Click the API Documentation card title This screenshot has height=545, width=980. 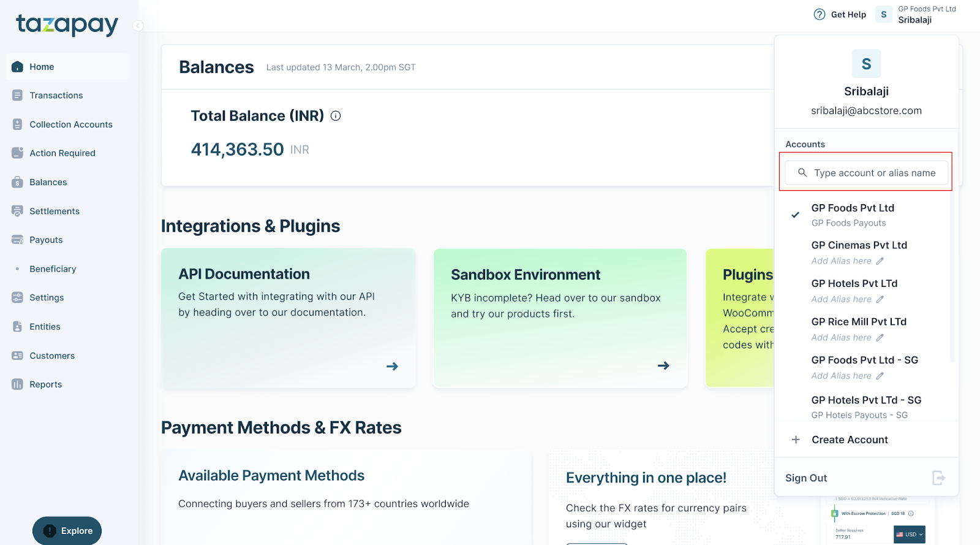click(244, 274)
